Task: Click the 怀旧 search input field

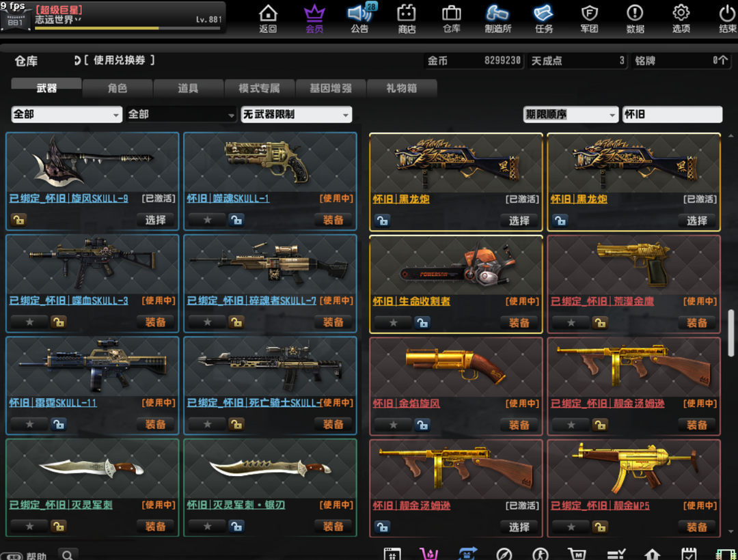Action: [671, 115]
